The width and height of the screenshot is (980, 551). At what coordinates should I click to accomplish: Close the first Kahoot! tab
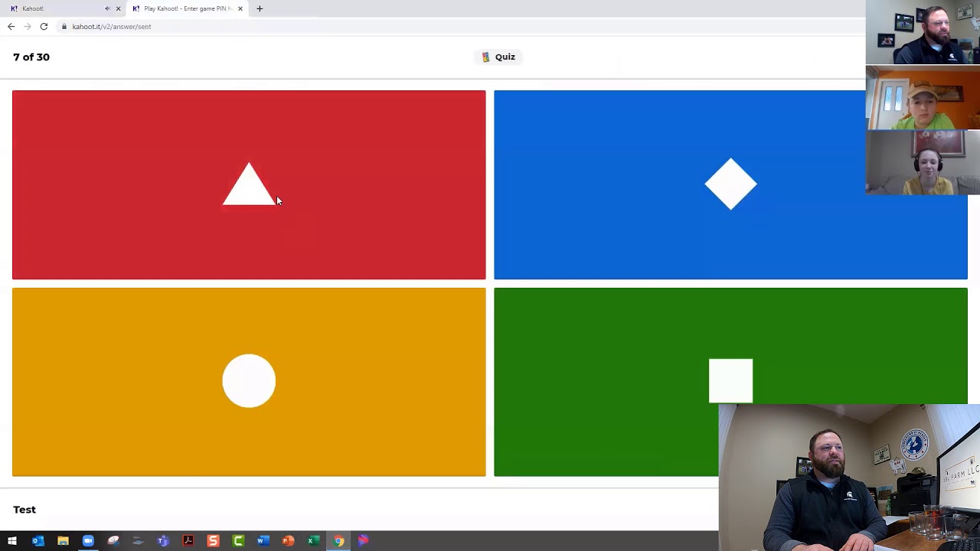click(118, 8)
